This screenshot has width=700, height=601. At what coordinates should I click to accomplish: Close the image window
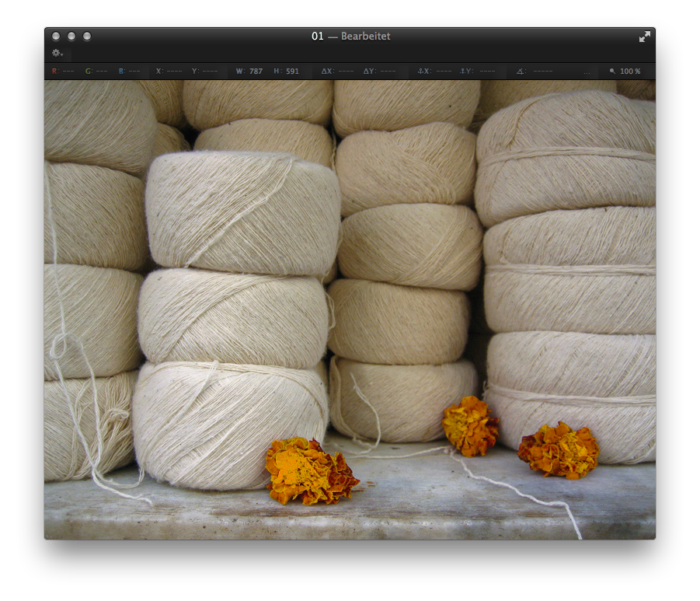[56, 37]
